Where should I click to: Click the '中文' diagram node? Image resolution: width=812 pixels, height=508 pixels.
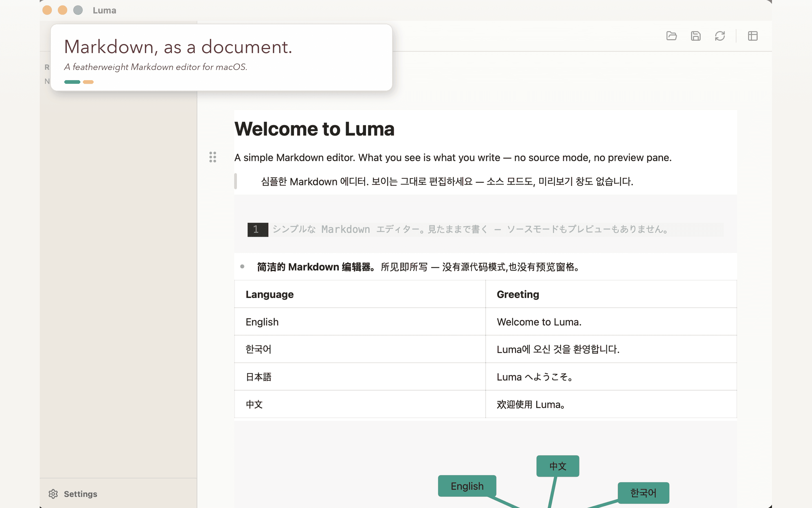coord(558,466)
